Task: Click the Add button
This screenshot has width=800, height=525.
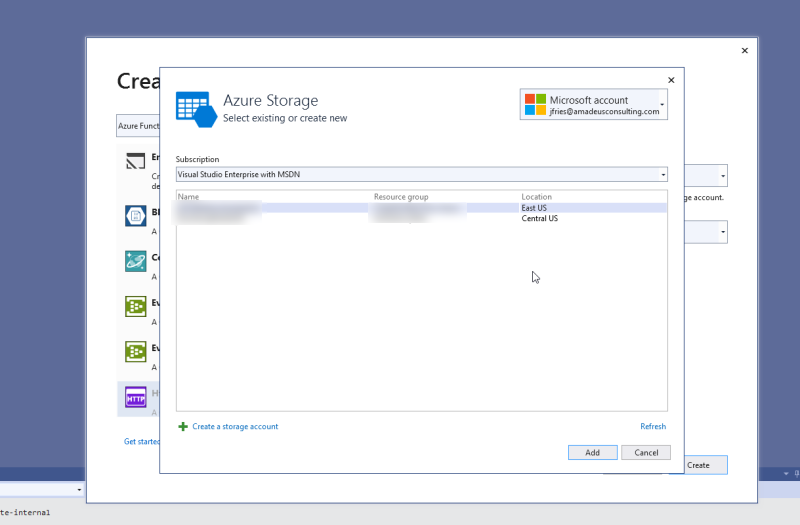Action: 592,453
